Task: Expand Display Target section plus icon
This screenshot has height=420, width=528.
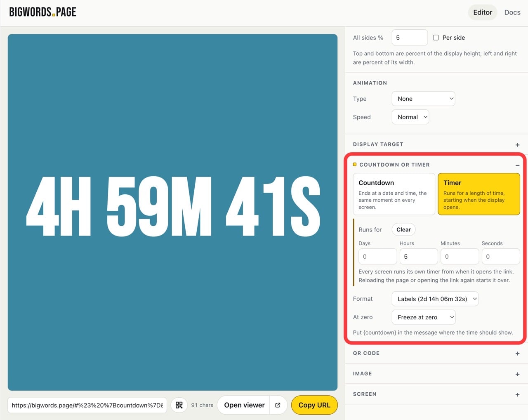Action: (517, 145)
